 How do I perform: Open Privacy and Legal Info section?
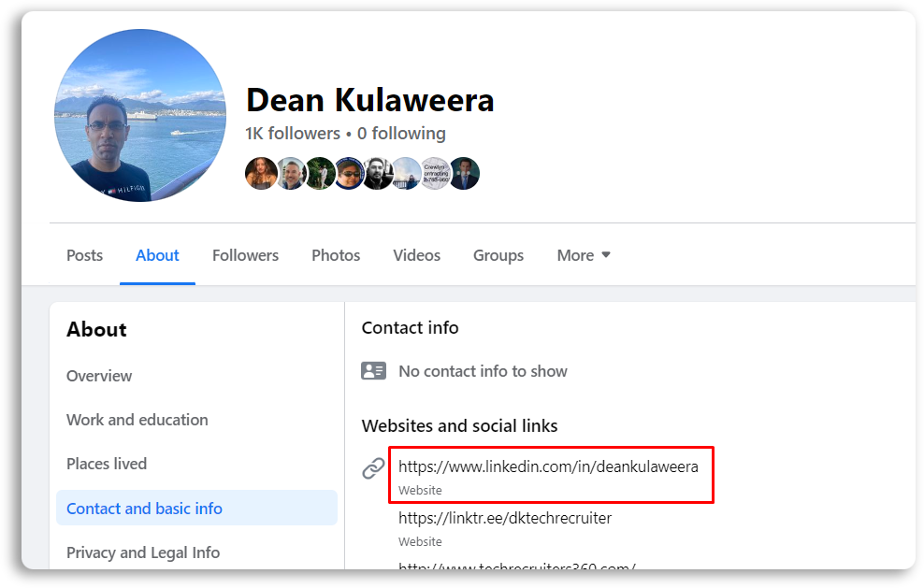click(143, 552)
